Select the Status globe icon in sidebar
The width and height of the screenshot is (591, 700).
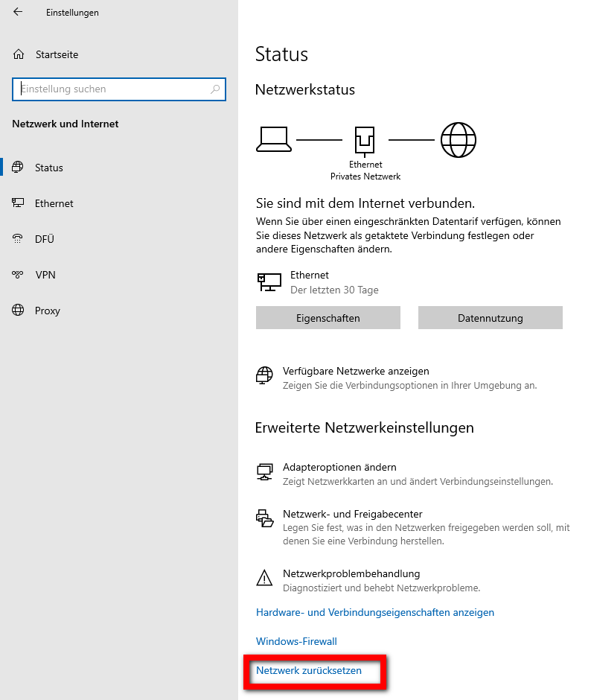[18, 168]
